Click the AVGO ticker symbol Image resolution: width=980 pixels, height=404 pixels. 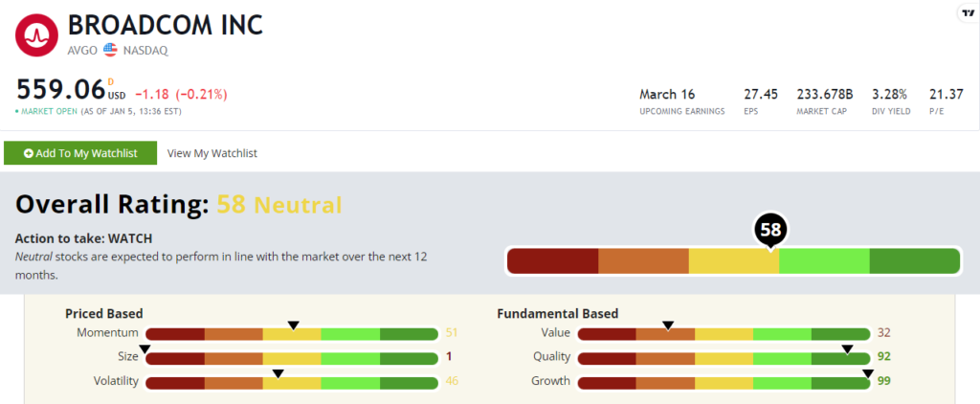point(82,51)
